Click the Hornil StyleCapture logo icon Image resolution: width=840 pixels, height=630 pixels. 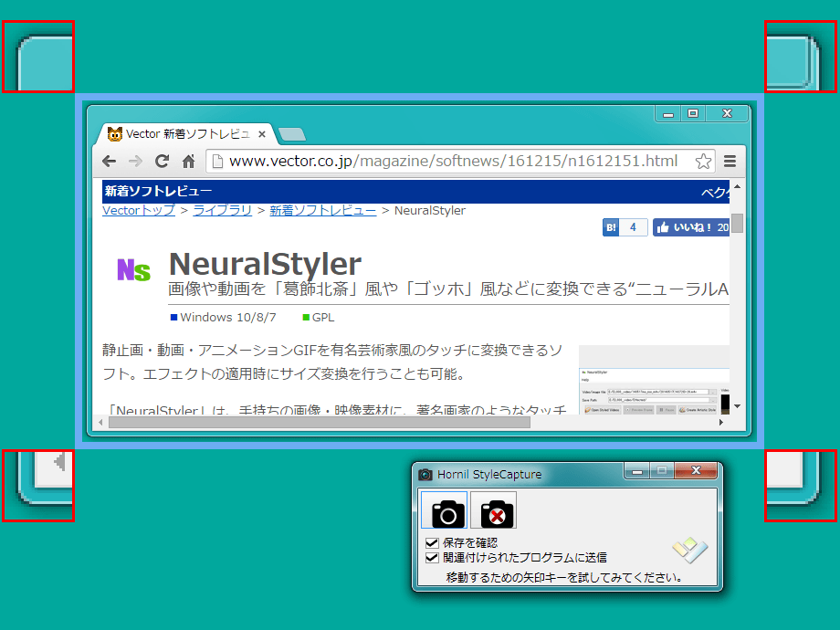[690, 551]
